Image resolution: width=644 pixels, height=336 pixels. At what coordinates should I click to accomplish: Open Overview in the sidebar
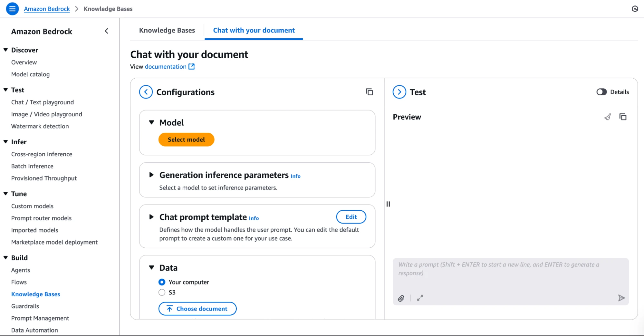[24, 62]
